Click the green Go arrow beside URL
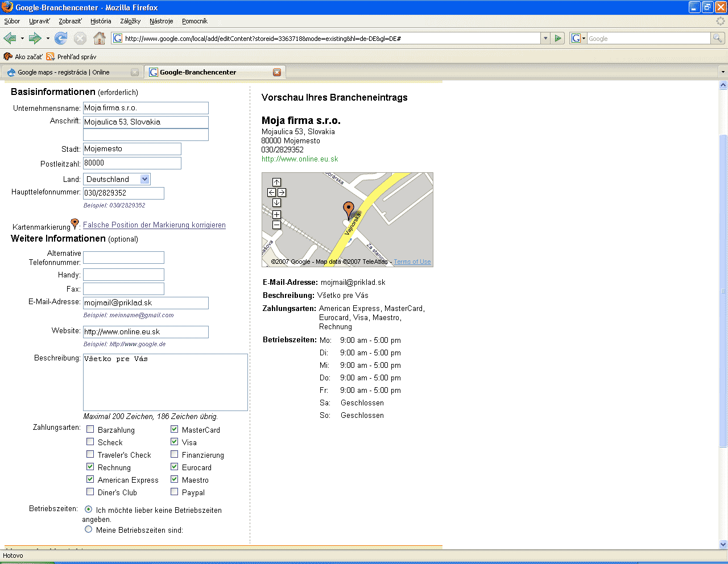This screenshot has height=564, width=728. pos(558,38)
